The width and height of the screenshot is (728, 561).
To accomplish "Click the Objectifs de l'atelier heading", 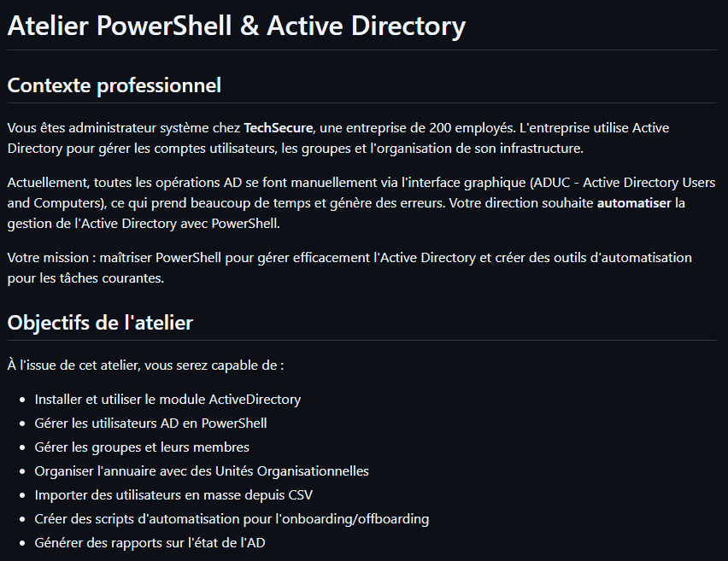I will [100, 323].
